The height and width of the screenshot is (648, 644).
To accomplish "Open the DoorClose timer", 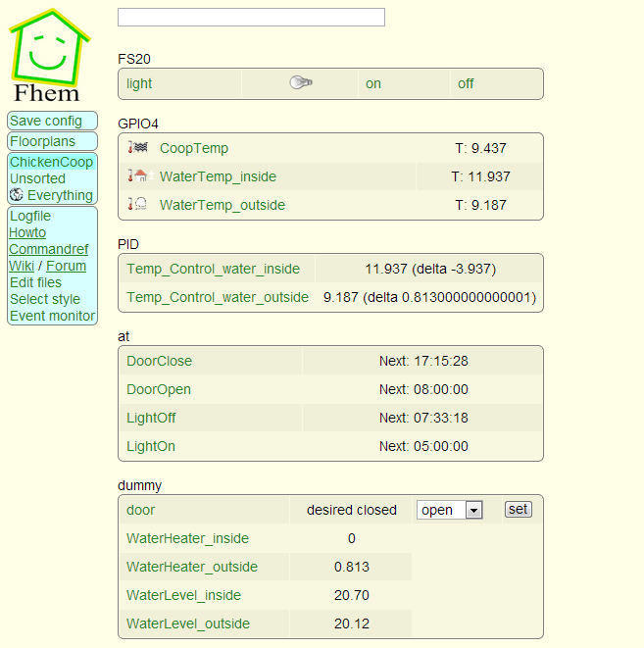I will [159, 361].
